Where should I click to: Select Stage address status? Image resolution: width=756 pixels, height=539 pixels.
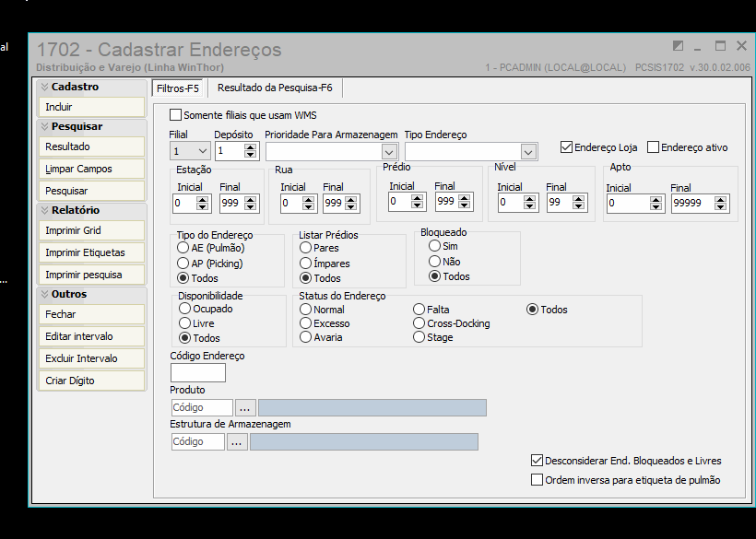[x=419, y=337]
